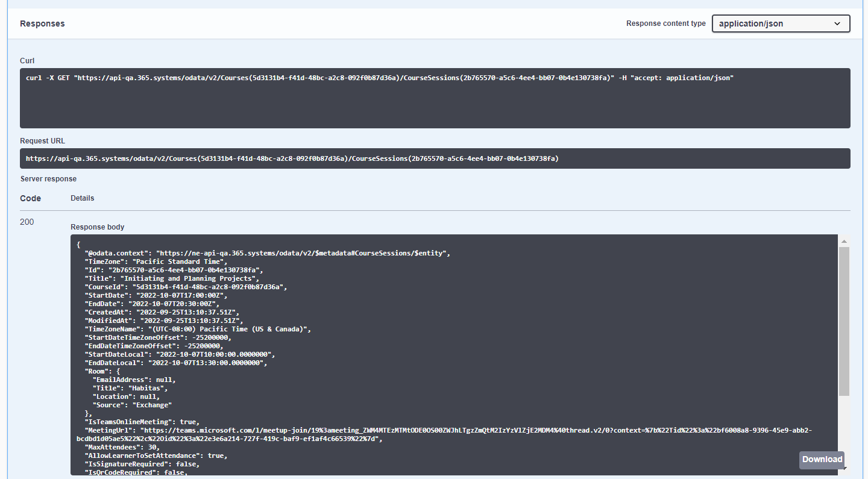This screenshot has width=868, height=479.
Task: Click the "@odata.context" line in the response
Action: pos(267,253)
